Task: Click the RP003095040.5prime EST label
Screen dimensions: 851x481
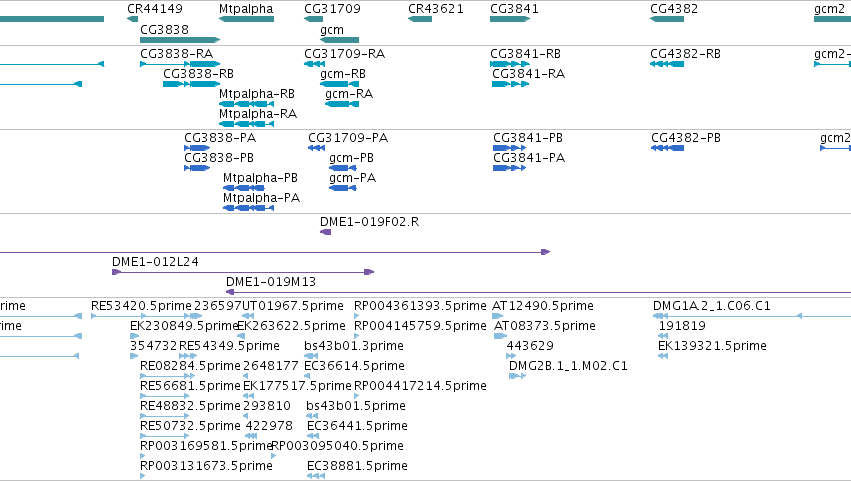Action: tap(338, 446)
